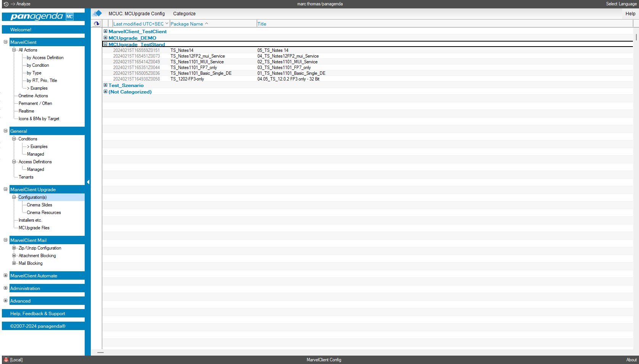Screen dimensions: 639x364
Task: Expand the Test_Szenario category
Action: point(105,85)
